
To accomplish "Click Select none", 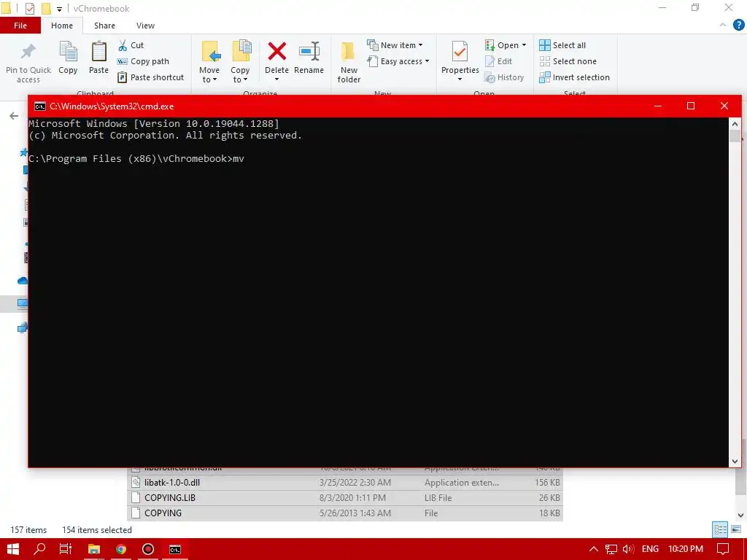I will pos(568,61).
